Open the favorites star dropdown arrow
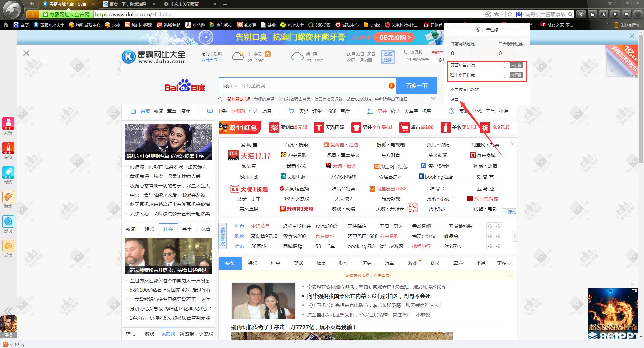This screenshot has width=644, height=348. pyautogui.click(x=502, y=14)
